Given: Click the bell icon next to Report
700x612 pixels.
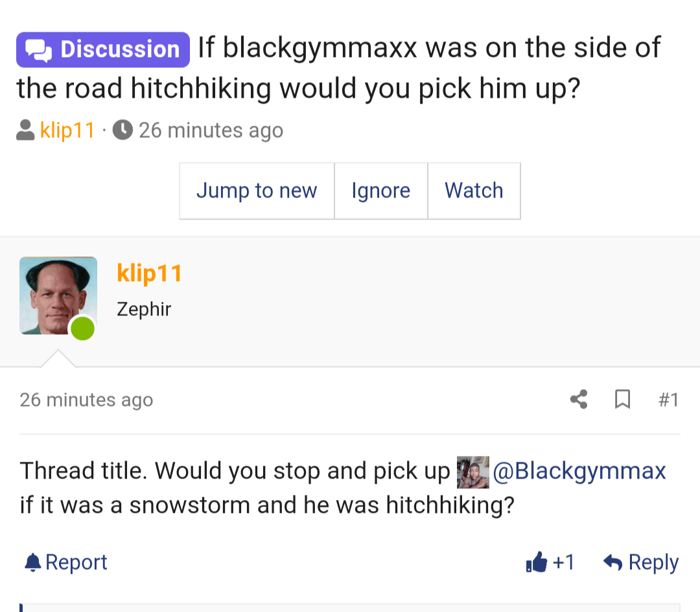Looking at the screenshot, I should [32, 562].
